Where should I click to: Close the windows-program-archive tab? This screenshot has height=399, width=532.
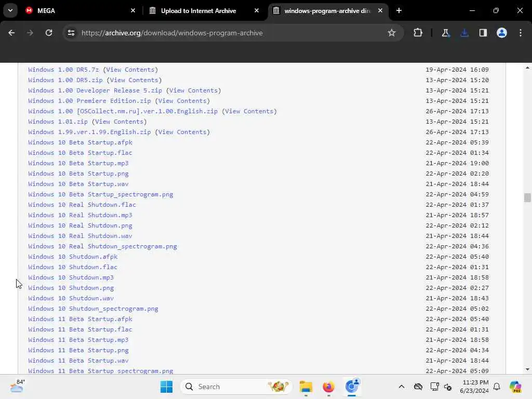[x=380, y=10]
